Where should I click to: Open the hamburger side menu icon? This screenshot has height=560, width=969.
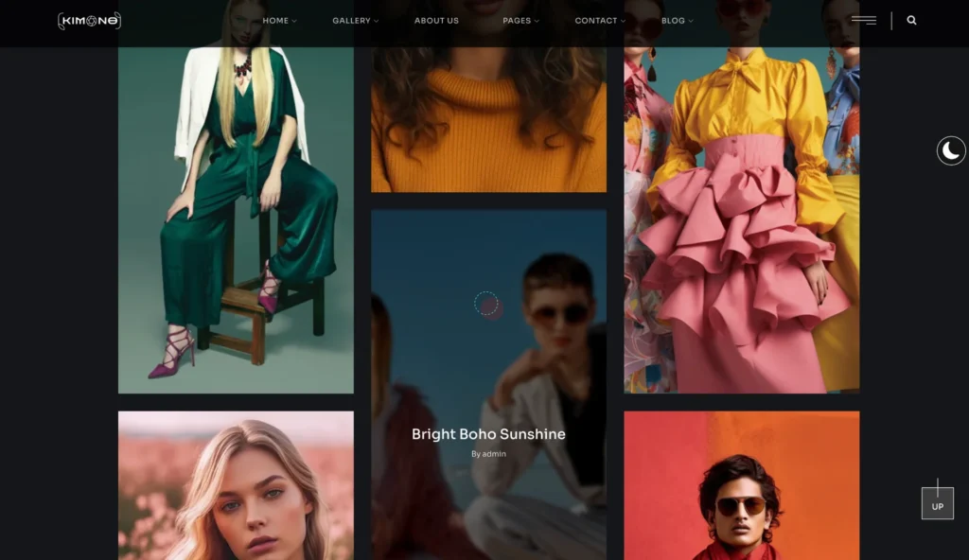[863, 20]
